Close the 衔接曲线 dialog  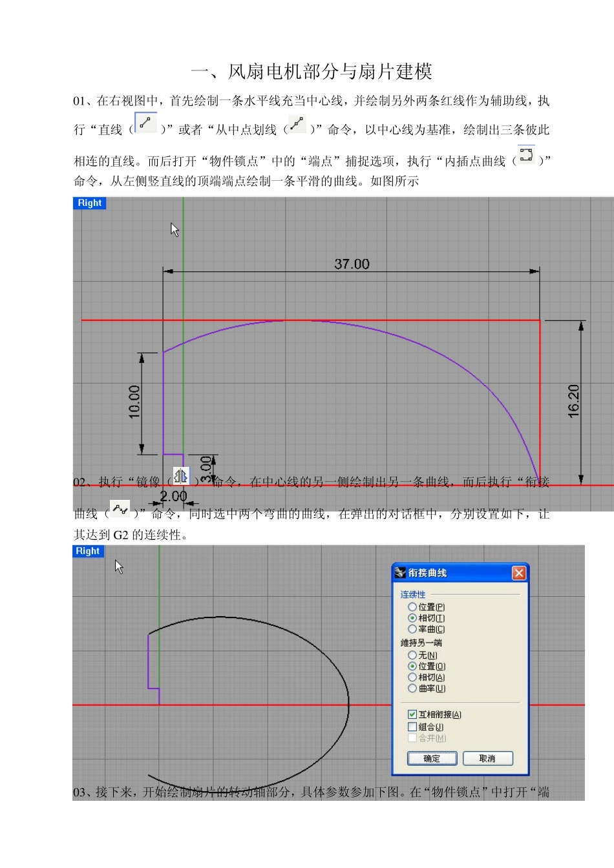click(518, 573)
